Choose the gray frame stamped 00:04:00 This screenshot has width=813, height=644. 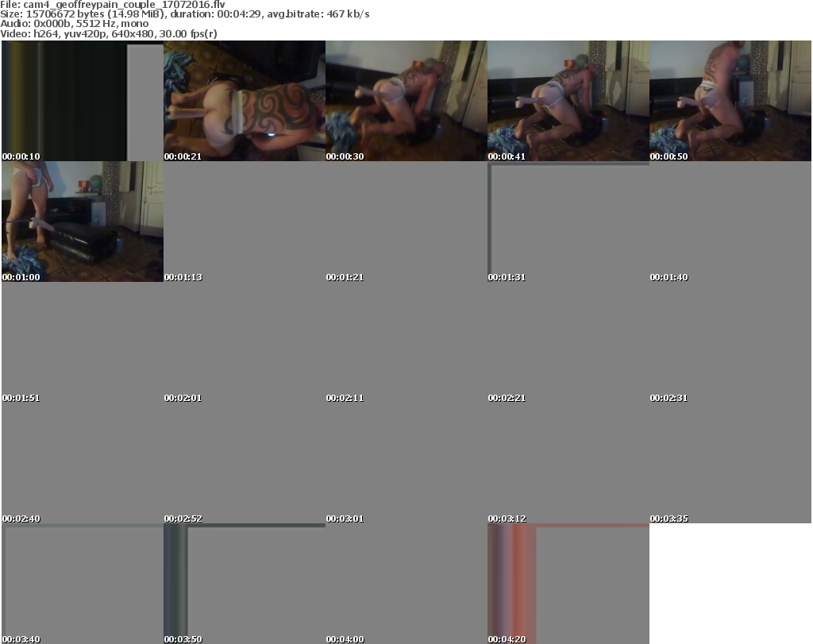[x=406, y=584]
